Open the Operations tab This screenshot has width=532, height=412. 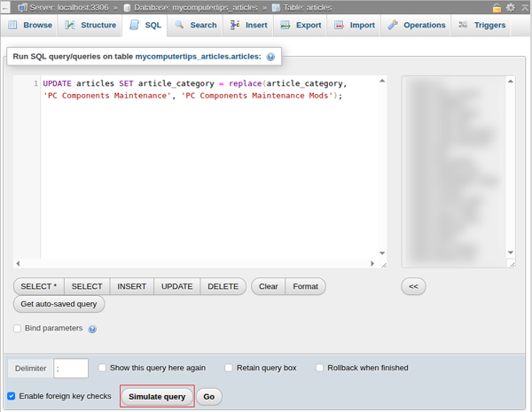click(x=416, y=25)
